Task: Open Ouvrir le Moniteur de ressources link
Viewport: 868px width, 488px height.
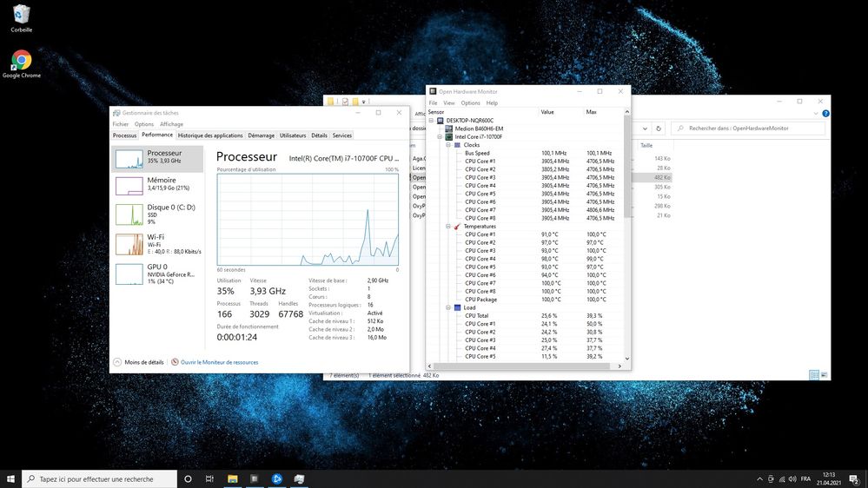Action: pos(219,362)
